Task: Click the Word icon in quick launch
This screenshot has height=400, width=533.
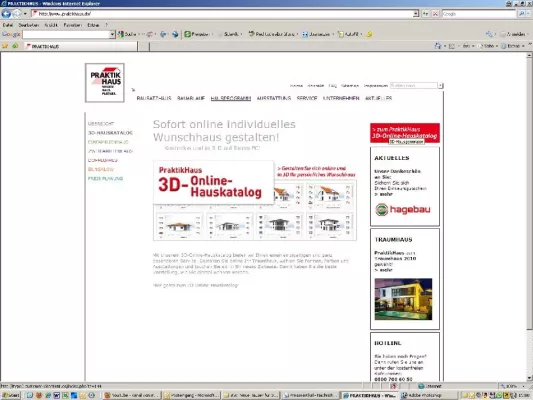Action: click(56, 395)
